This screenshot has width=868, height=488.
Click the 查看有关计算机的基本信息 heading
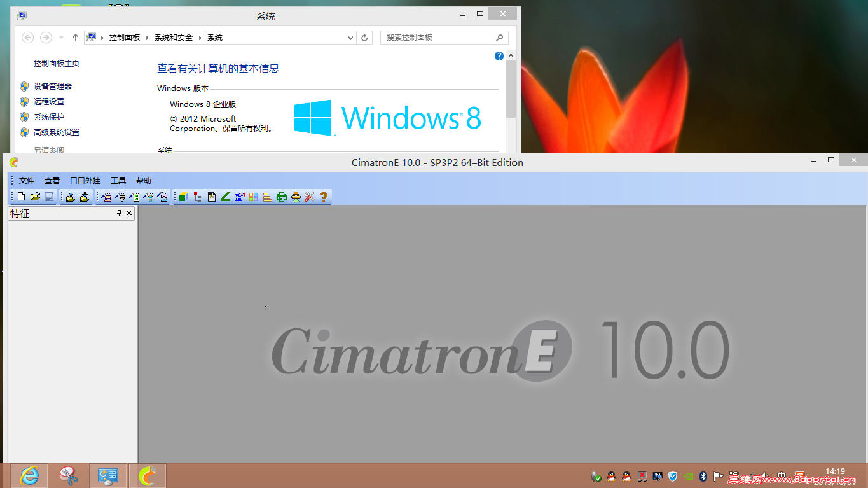(x=218, y=69)
